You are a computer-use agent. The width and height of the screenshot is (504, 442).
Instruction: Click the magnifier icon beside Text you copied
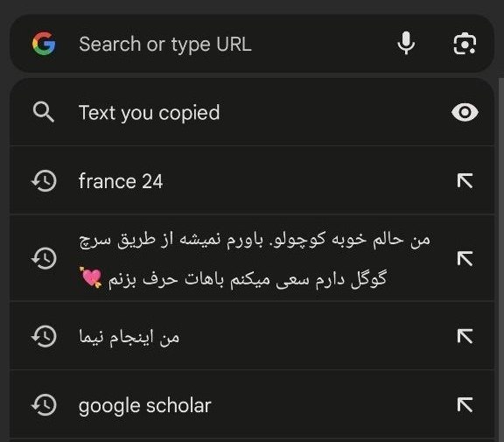pos(44,112)
